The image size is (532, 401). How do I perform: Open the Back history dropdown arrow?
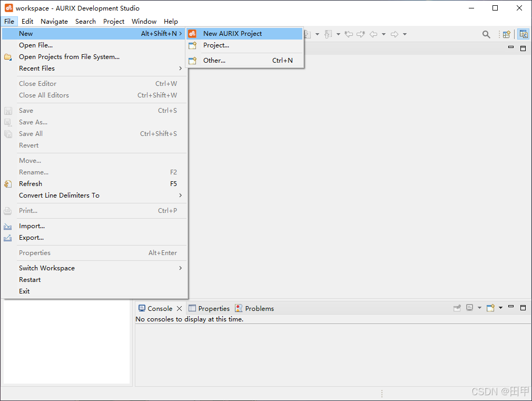coord(384,34)
